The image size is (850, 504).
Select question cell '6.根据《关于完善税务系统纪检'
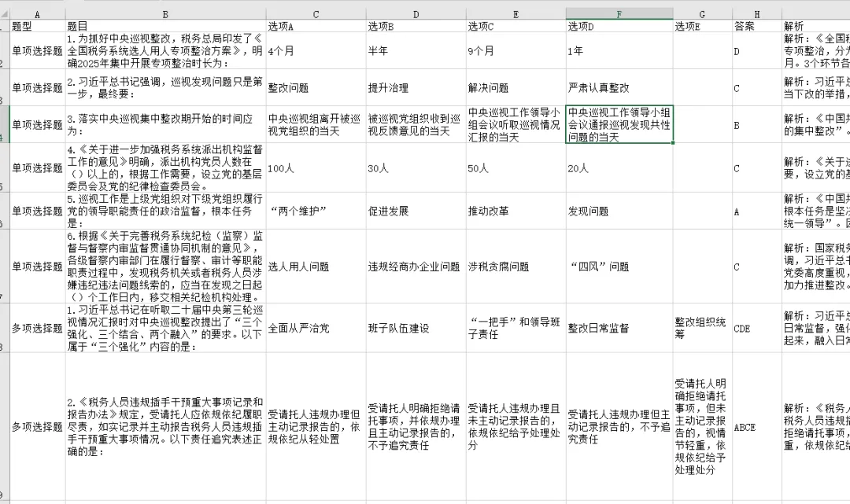pos(165,267)
